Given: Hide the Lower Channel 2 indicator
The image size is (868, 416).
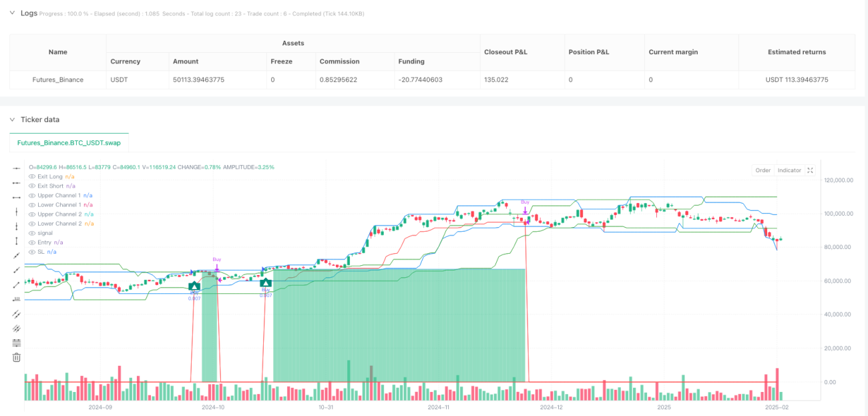Looking at the screenshot, I should (x=32, y=224).
